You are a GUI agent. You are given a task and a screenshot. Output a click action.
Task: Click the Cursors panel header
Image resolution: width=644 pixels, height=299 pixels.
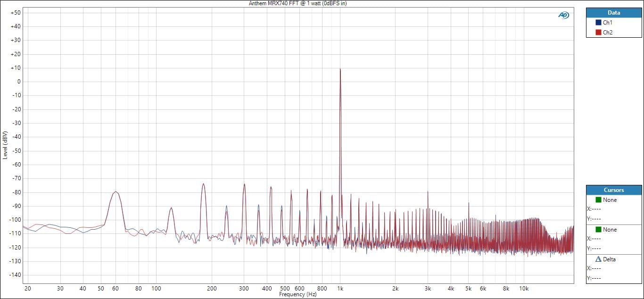tap(613, 190)
